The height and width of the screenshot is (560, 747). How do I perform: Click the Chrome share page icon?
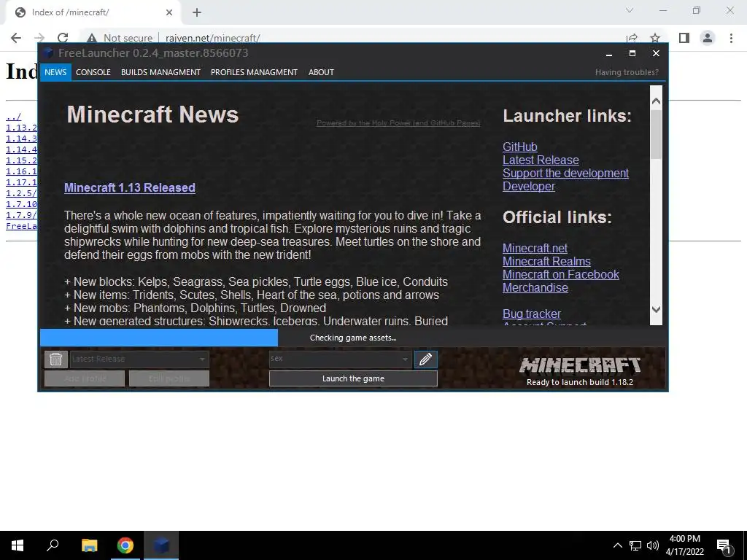pos(632,38)
